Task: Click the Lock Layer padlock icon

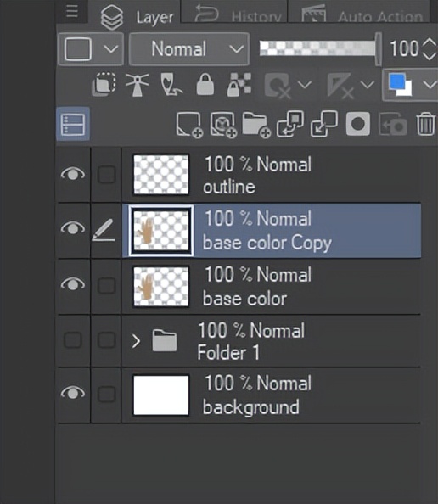Action: (x=205, y=84)
